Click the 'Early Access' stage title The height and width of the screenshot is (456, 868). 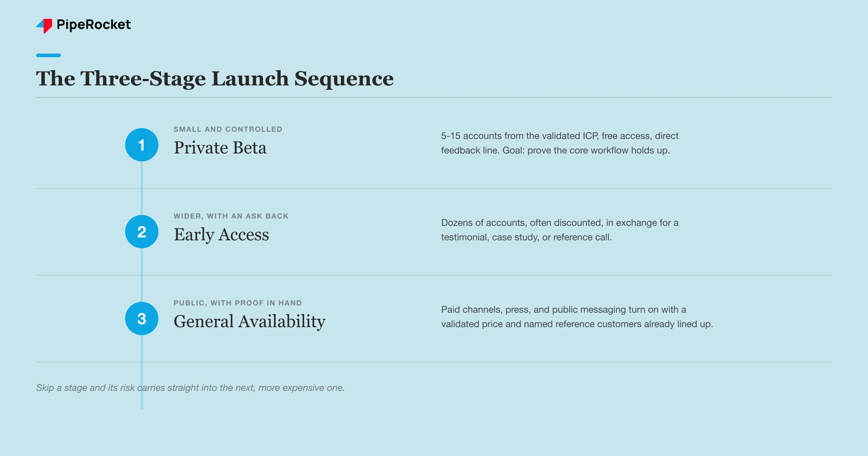[x=221, y=235]
